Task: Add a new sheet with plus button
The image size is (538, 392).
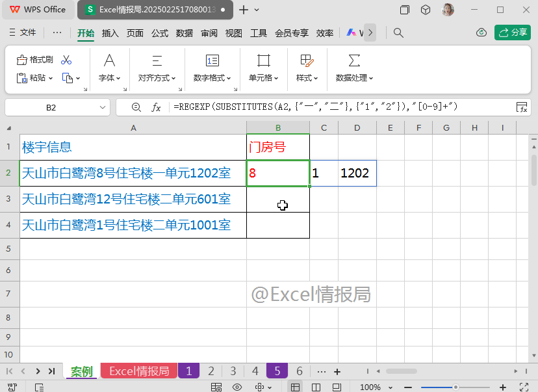Action: (337, 371)
